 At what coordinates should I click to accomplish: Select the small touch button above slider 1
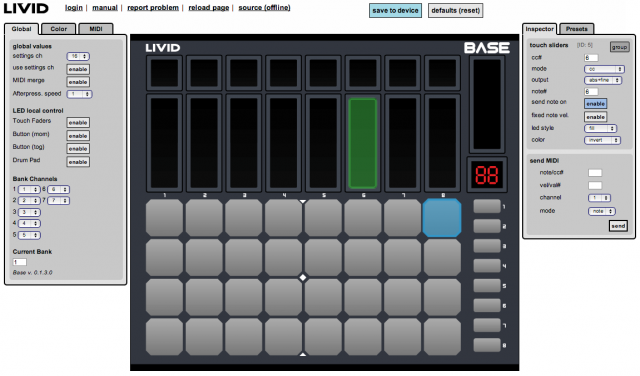click(x=164, y=73)
